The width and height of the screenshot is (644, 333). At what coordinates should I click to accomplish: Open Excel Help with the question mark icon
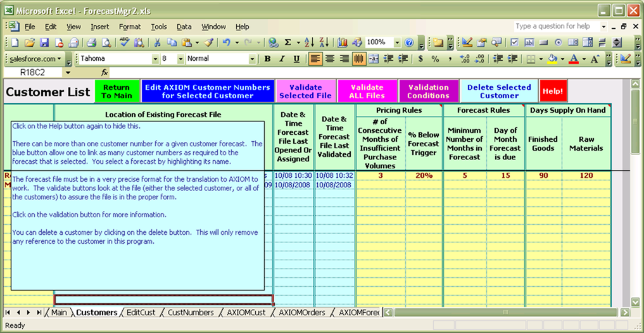tap(408, 42)
